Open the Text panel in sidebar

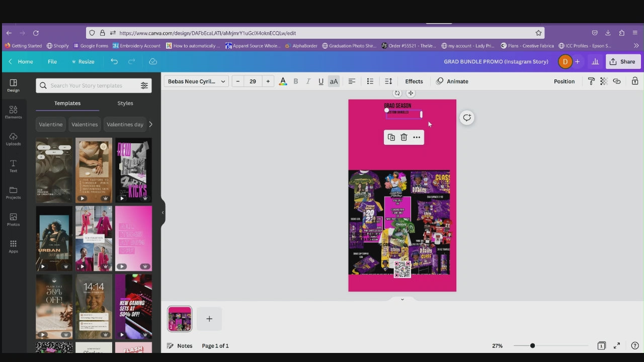point(13,166)
